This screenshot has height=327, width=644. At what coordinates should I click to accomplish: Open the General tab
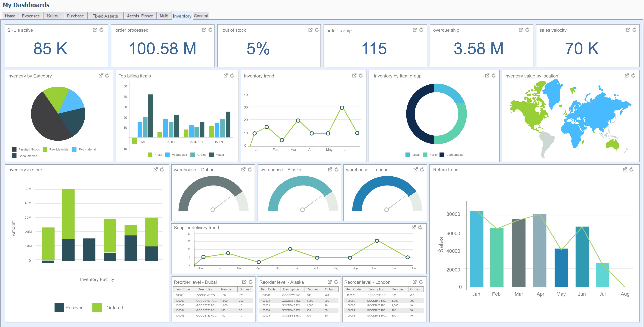pos(201,16)
